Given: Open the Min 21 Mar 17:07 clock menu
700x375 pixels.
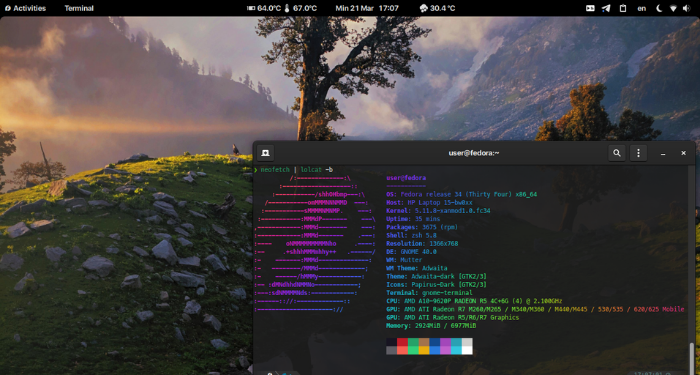Looking at the screenshot, I should click(367, 8).
